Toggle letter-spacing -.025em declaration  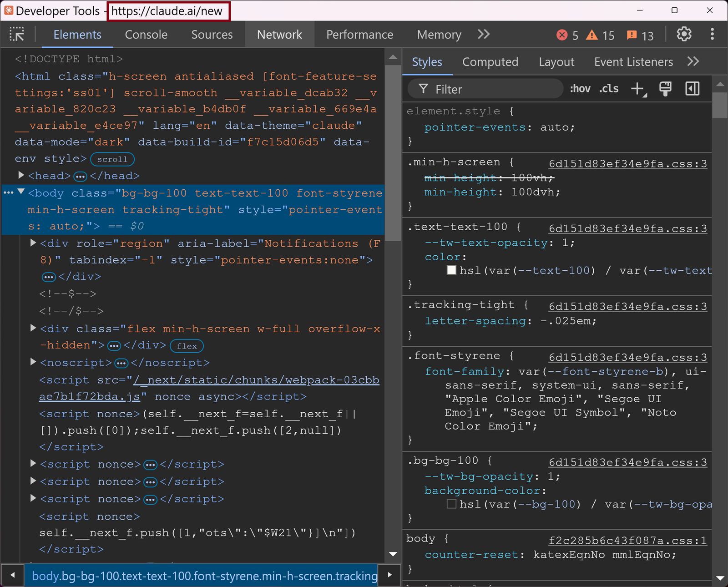(511, 321)
